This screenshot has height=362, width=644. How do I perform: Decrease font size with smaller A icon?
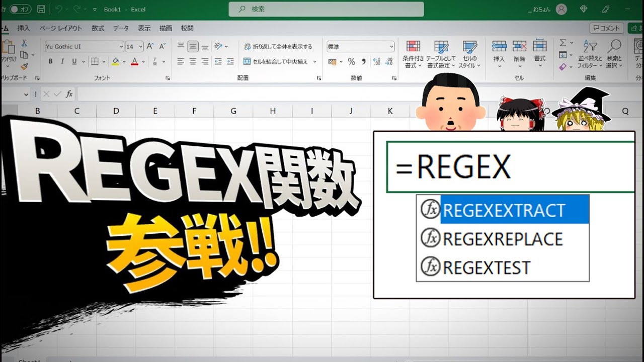pyautogui.click(x=162, y=46)
